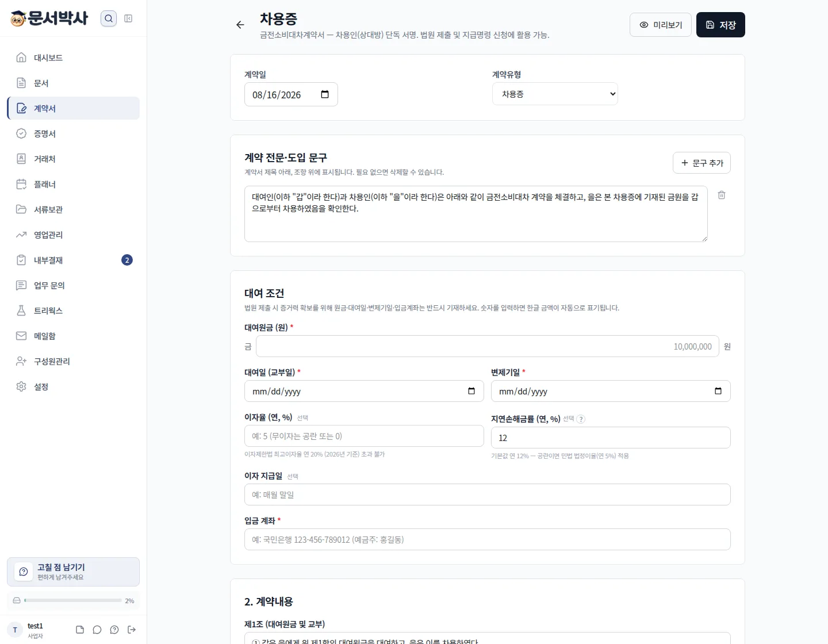The height and width of the screenshot is (644, 828).
Task: Open the 대여일 calendar picker icon
Action: pos(471,391)
